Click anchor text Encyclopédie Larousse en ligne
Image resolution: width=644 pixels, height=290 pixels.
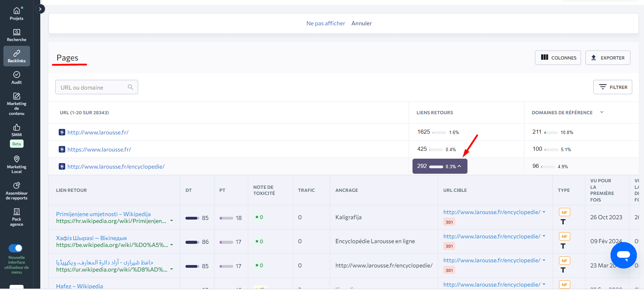tap(375, 241)
